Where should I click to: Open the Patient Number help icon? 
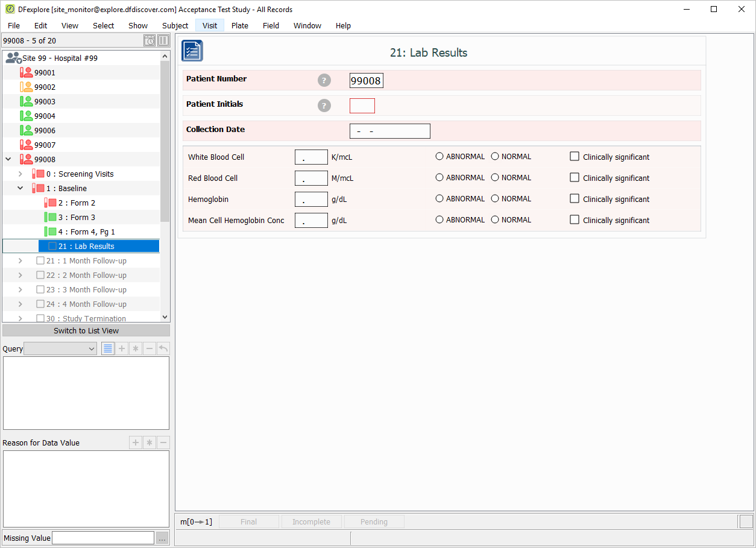[324, 81]
